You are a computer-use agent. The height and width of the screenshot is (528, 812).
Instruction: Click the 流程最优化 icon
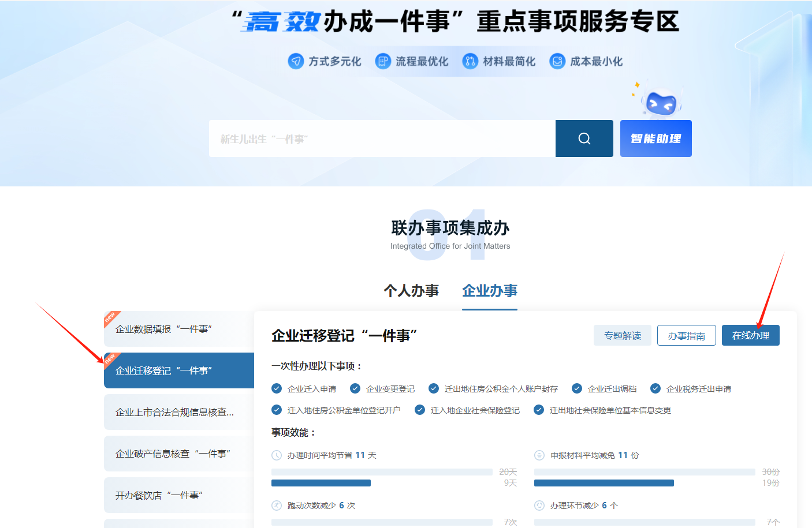[383, 61]
